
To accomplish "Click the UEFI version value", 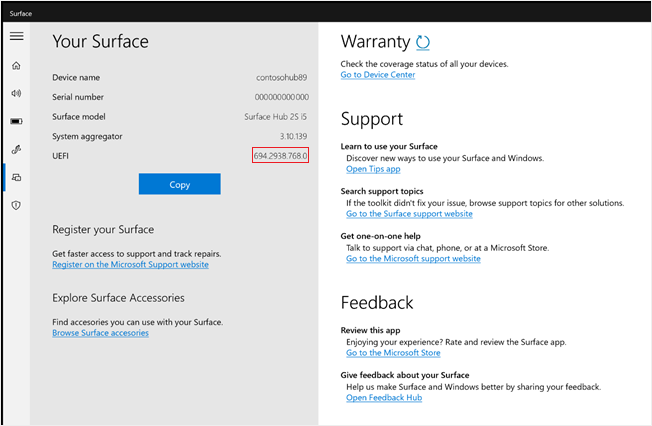I will pos(281,156).
